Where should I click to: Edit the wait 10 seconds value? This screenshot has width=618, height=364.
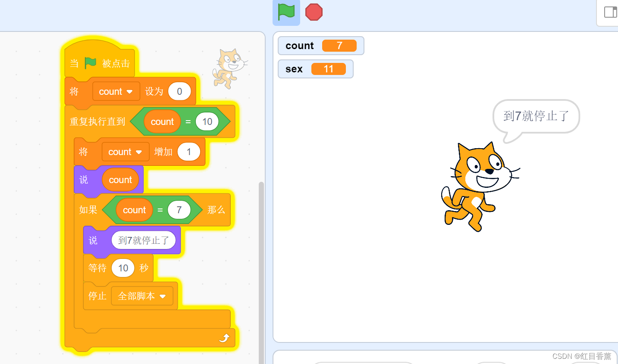coord(123,268)
